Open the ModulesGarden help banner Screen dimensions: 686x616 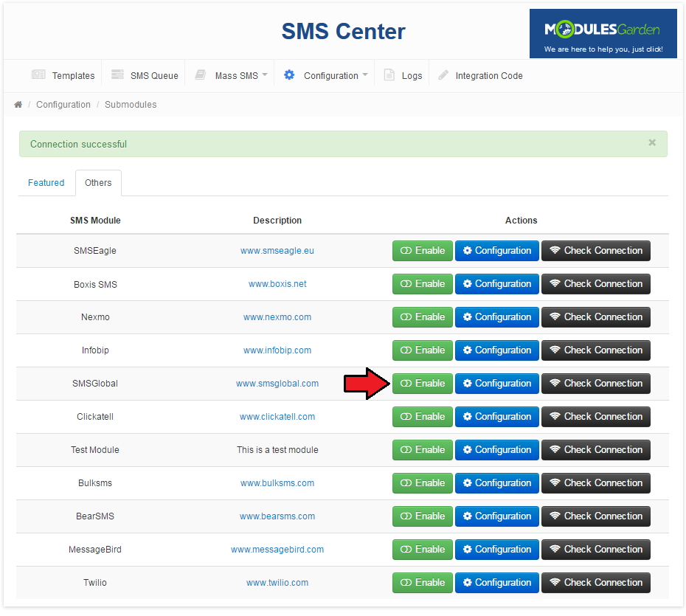(603, 34)
